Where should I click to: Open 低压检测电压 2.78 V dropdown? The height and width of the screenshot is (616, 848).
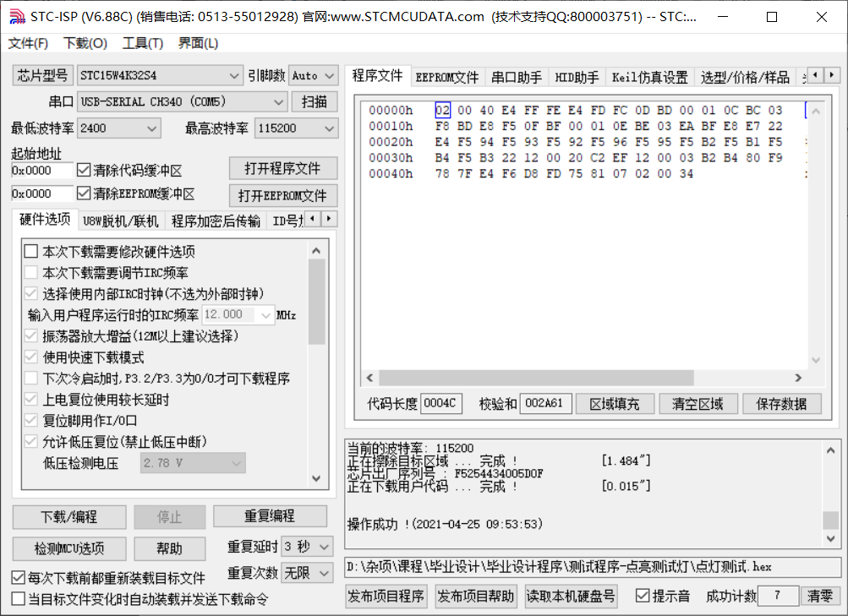(193, 463)
